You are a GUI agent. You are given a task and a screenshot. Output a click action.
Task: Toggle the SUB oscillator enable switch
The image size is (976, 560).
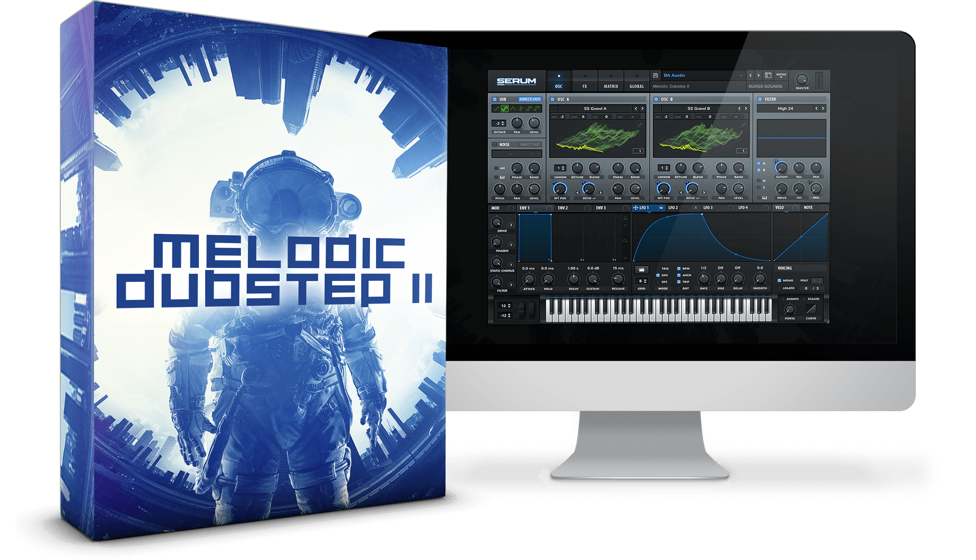pyautogui.click(x=495, y=99)
